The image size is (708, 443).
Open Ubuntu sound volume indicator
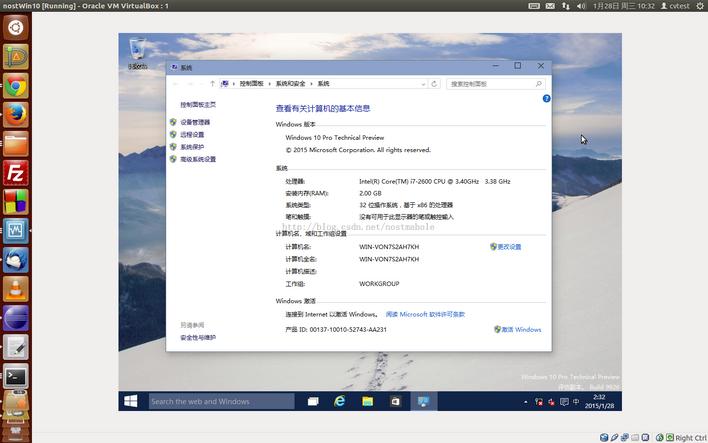click(581, 6)
